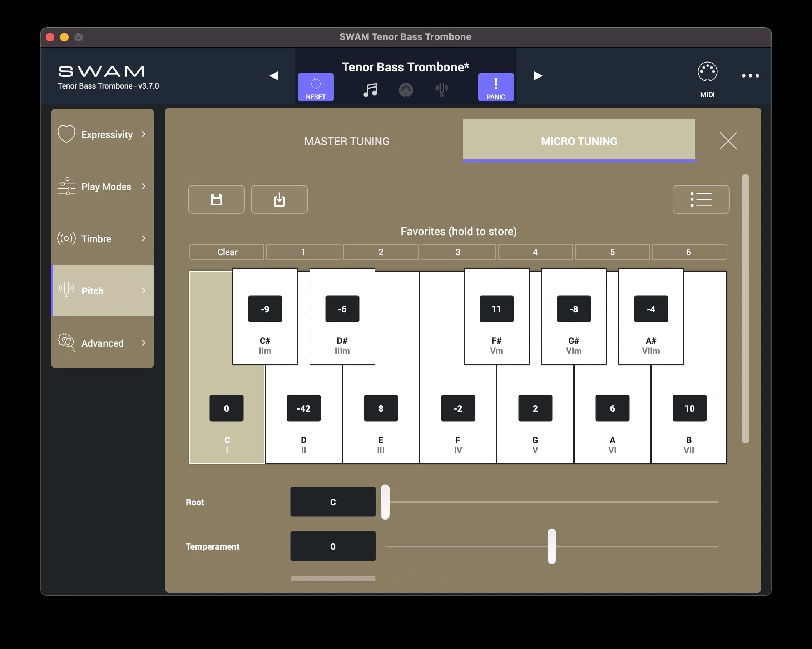Click the tuning fork icon in header

[441, 90]
